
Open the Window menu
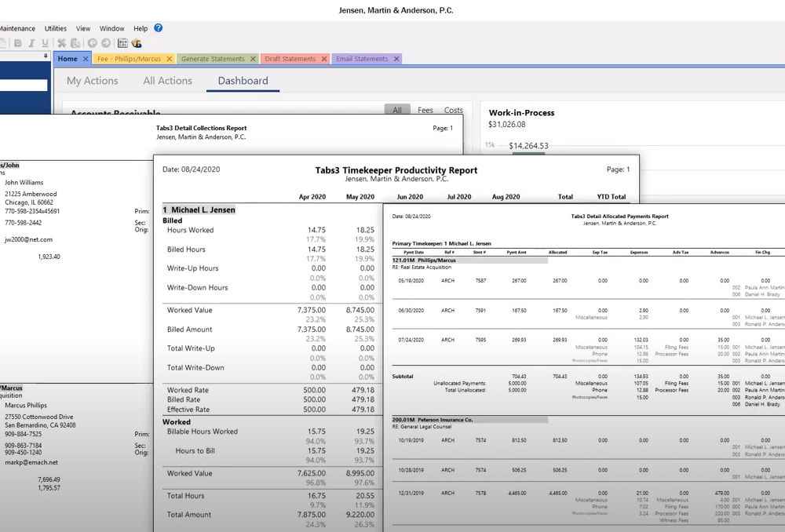point(111,28)
